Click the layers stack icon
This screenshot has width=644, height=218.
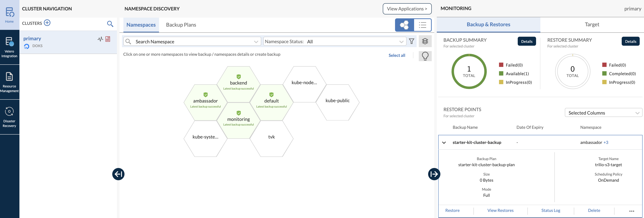pyautogui.click(x=425, y=41)
